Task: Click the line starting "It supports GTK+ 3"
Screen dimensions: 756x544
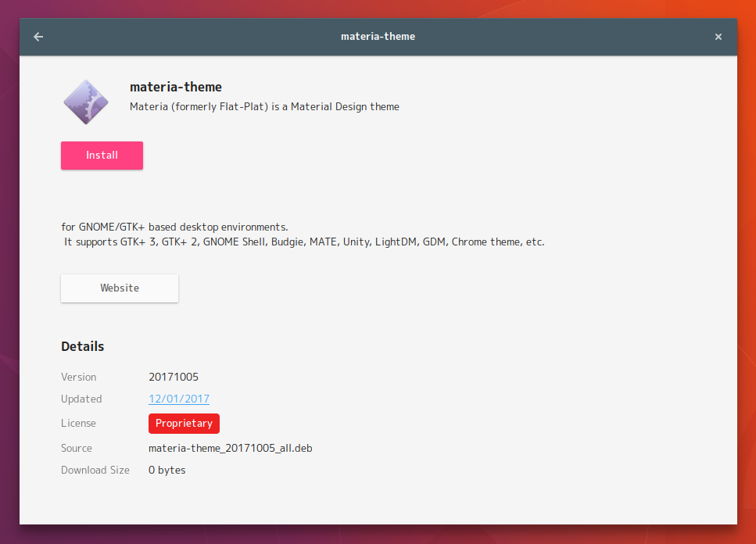Action: pyautogui.click(x=304, y=242)
